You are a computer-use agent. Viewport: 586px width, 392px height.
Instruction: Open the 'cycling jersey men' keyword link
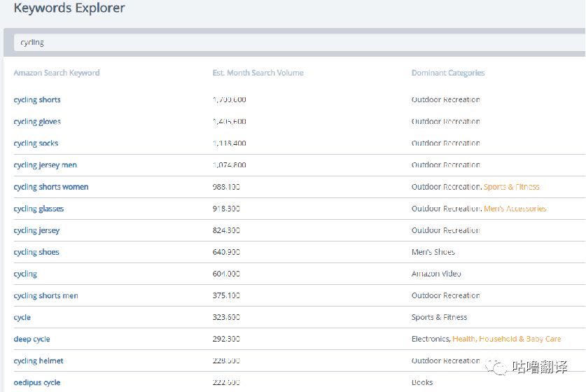[x=46, y=164]
